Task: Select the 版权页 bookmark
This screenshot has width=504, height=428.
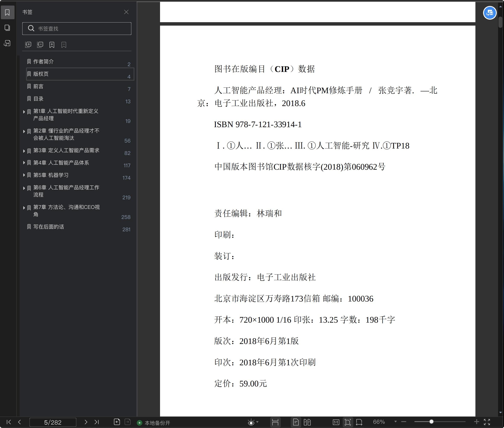Action: (80, 74)
